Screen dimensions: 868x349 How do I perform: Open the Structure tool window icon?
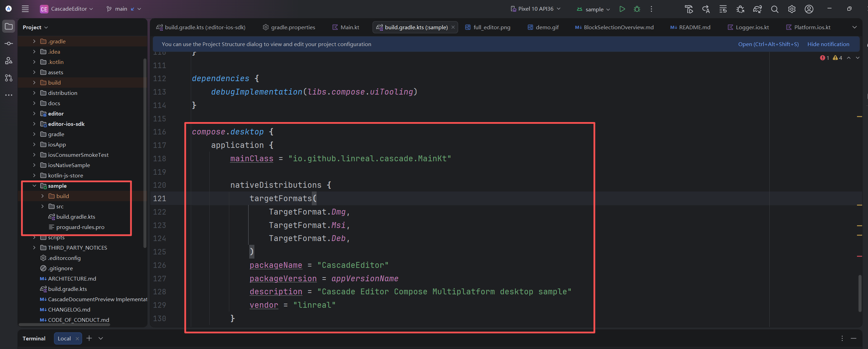coord(9,61)
